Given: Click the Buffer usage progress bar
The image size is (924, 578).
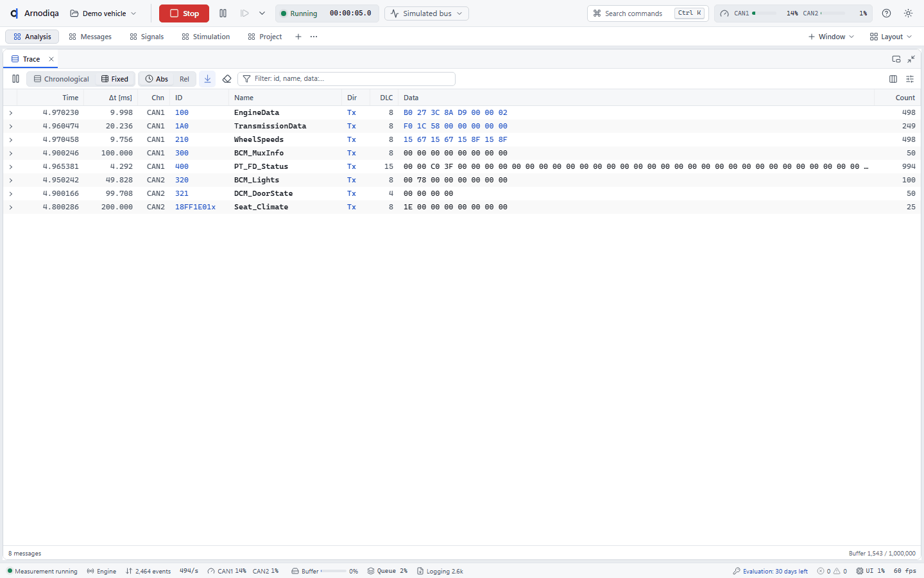Looking at the screenshot, I should tap(333, 571).
